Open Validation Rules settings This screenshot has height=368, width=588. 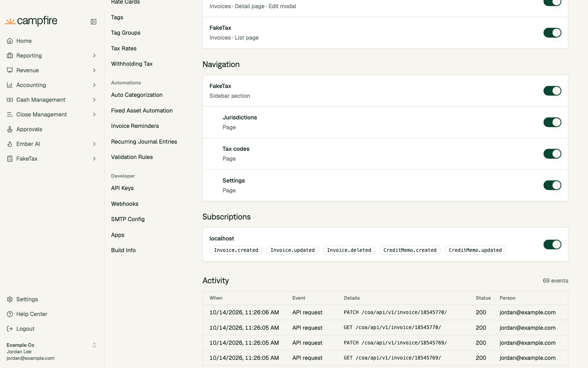[x=132, y=157]
